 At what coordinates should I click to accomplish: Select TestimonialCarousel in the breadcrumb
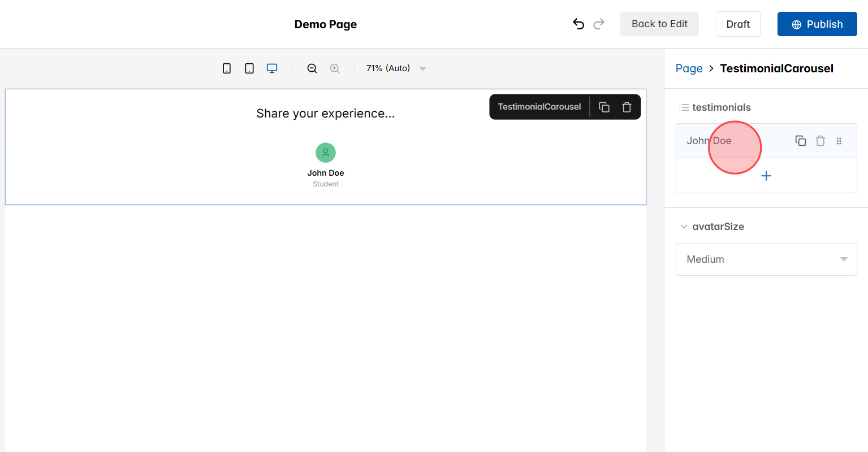776,68
